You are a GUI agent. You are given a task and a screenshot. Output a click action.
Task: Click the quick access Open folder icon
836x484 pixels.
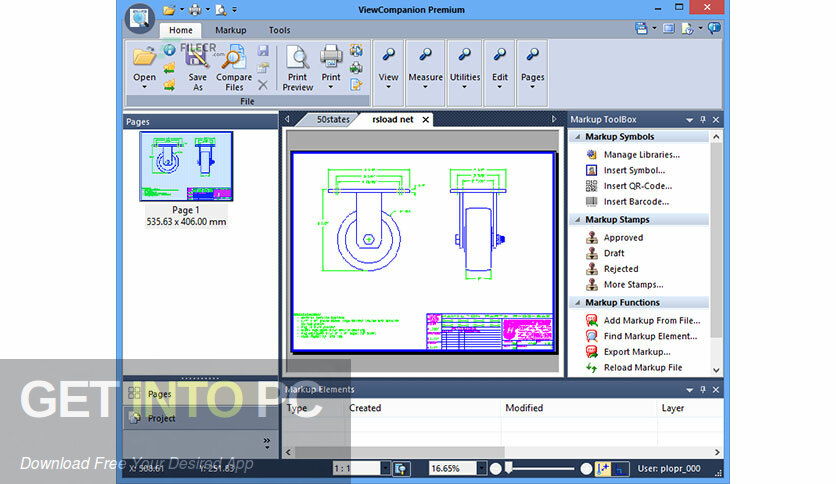click(169, 10)
